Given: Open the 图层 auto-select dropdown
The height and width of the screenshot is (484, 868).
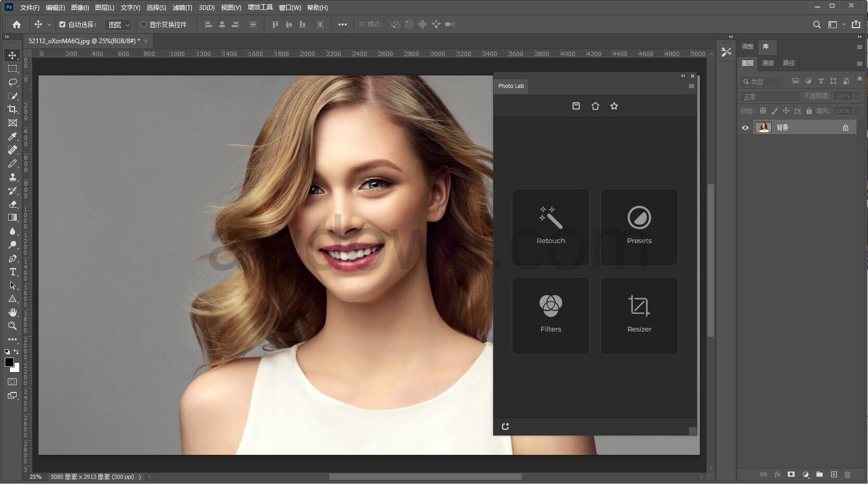Looking at the screenshot, I should click(x=118, y=24).
